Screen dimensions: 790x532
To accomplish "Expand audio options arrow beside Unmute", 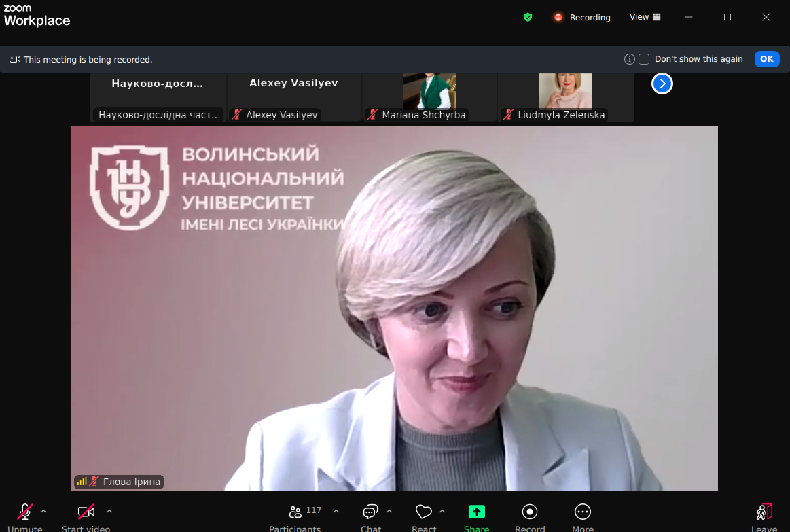I will 44,510.
